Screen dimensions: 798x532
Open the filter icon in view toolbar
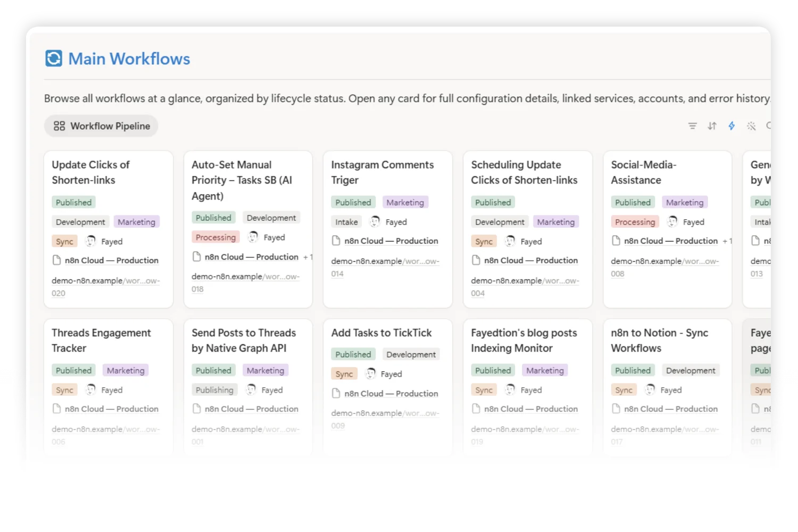click(692, 126)
